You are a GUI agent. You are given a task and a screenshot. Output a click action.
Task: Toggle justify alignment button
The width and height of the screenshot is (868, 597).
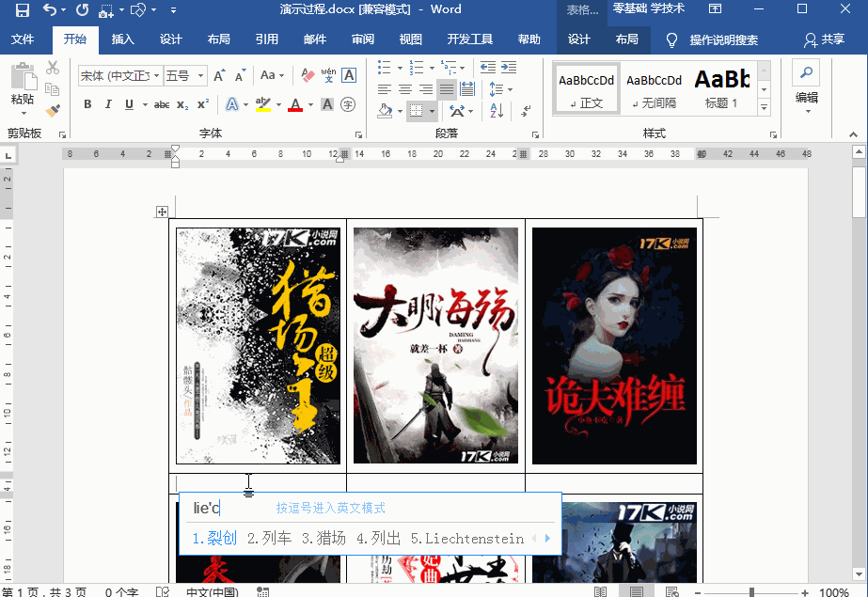pos(446,89)
